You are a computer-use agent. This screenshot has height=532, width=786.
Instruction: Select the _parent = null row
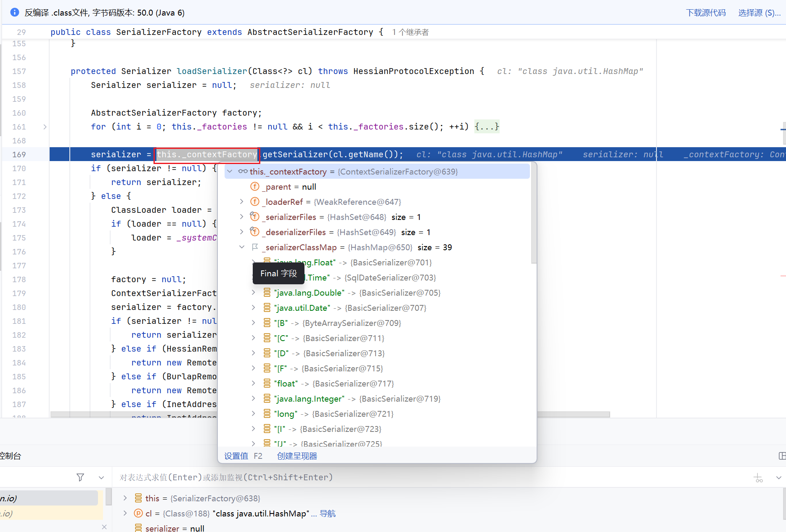click(x=377, y=187)
